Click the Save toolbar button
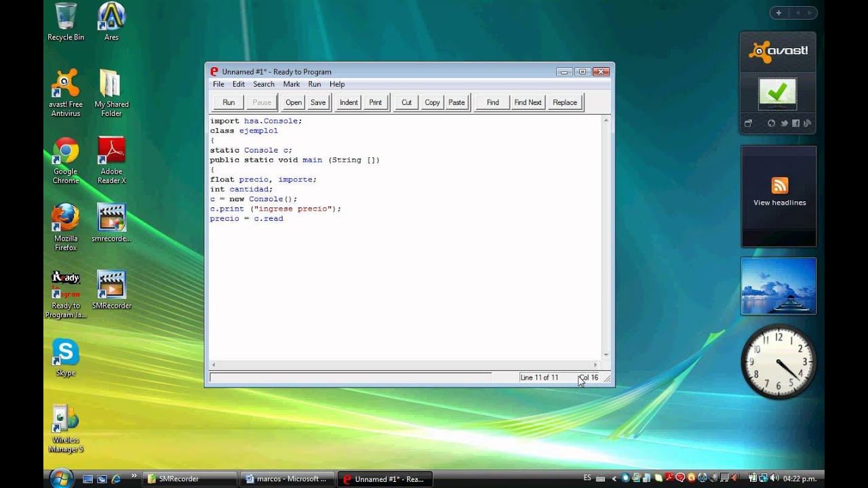Viewport: 868px width, 488px height. 318,102
